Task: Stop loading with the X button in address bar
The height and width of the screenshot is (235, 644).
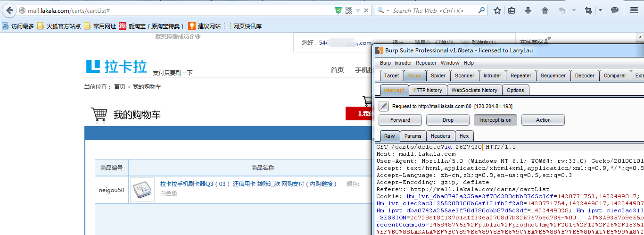Action: 367,10
